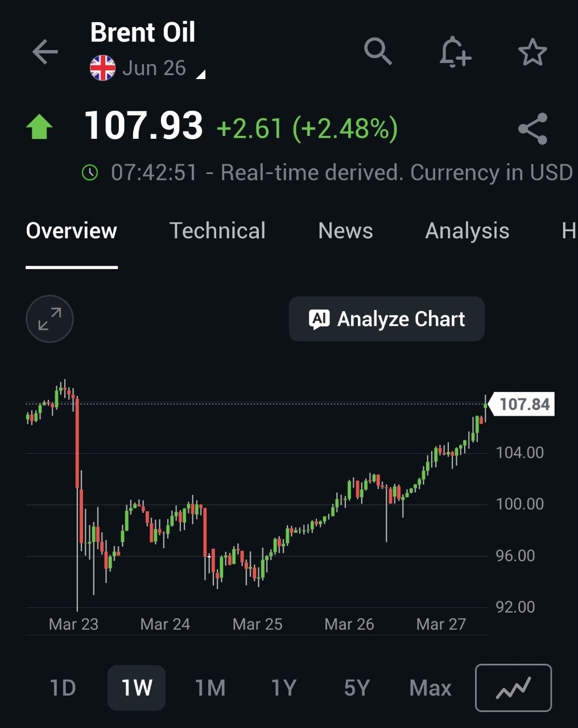Switch to the Technical tab

(x=217, y=231)
